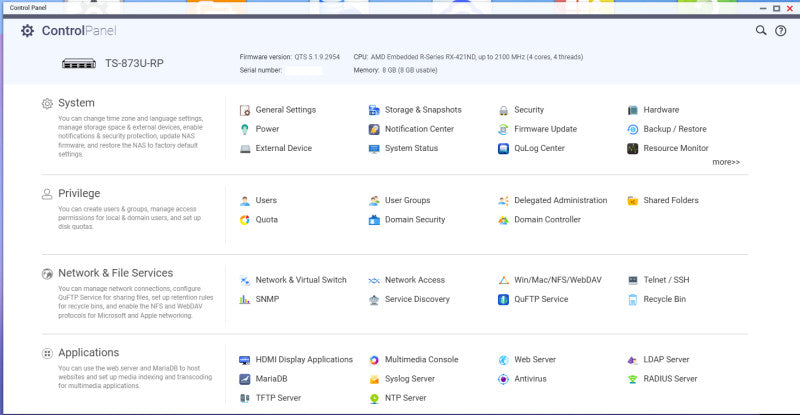Open TFTP Server settings
Viewport: 800px width, 415px height.
[x=270, y=398]
